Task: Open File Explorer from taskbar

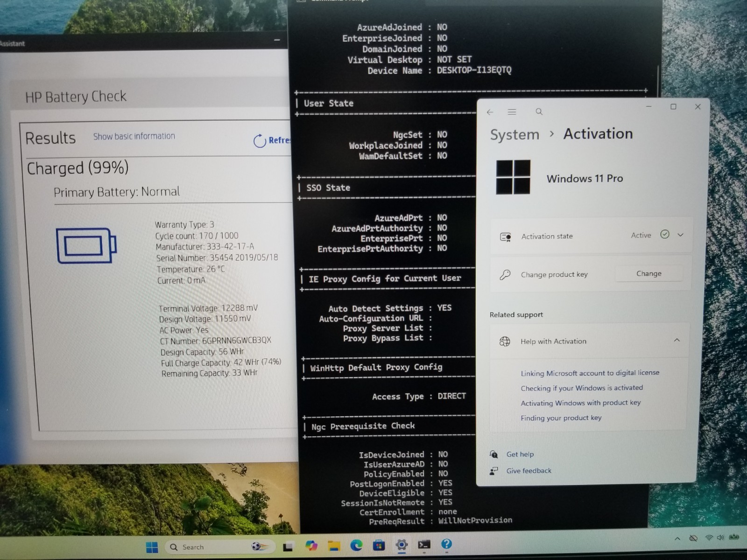Action: 333,546
